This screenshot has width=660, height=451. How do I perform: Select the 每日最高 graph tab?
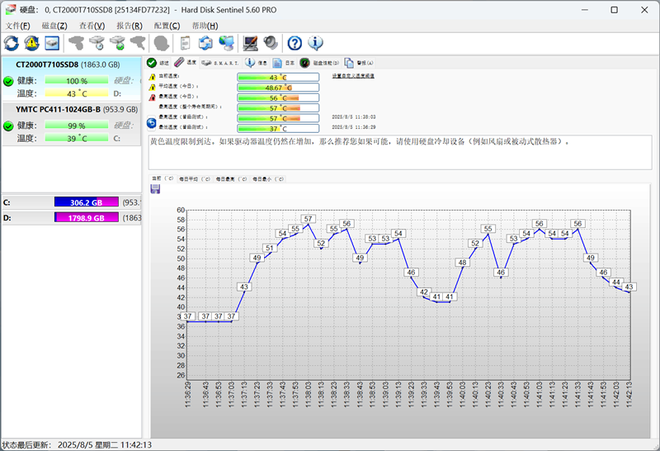228,178
